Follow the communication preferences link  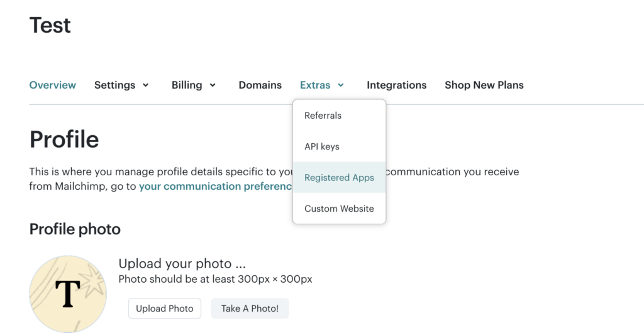click(x=215, y=187)
